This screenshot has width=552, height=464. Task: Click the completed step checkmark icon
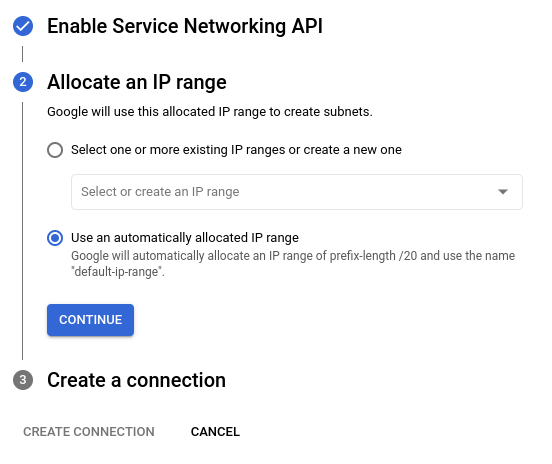click(23, 26)
